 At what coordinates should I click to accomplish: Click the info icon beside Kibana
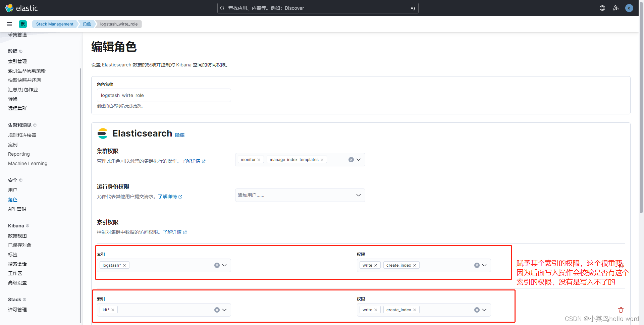pyautogui.click(x=28, y=226)
